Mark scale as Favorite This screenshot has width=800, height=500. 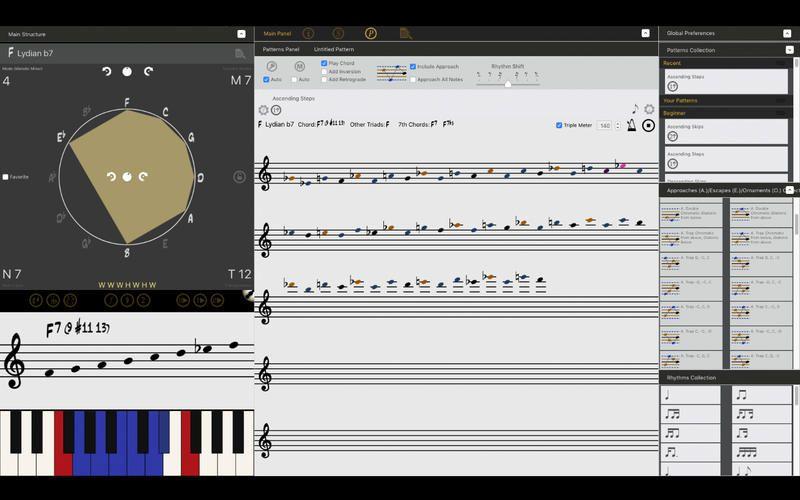click(x=5, y=177)
